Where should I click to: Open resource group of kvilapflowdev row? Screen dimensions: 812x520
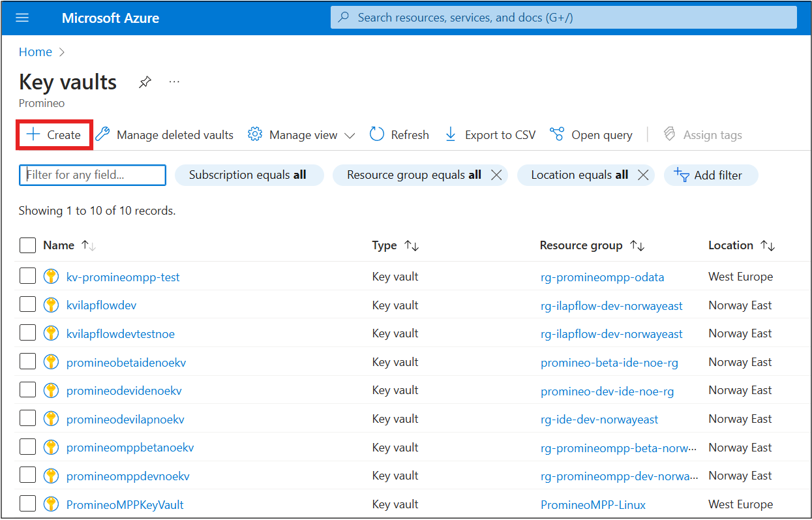(x=612, y=305)
